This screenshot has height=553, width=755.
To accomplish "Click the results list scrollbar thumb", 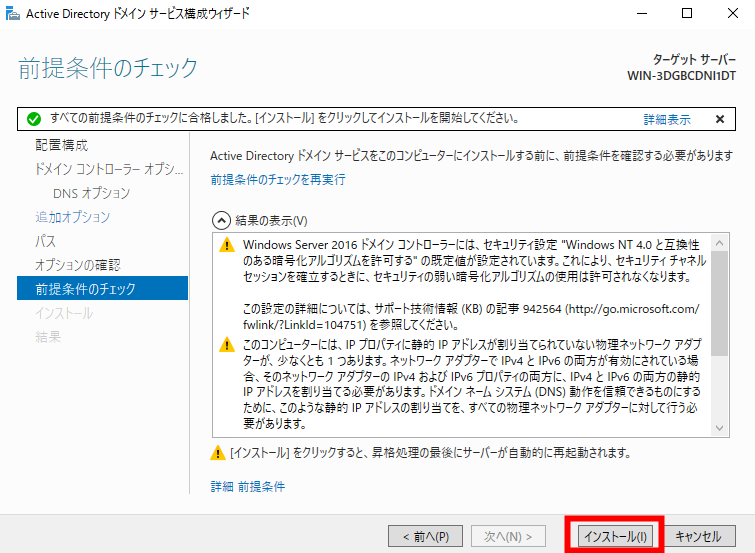I will (719, 303).
